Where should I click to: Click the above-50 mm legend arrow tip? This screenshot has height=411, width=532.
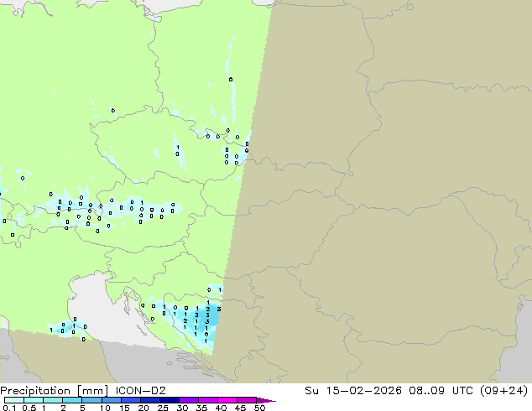266,400
